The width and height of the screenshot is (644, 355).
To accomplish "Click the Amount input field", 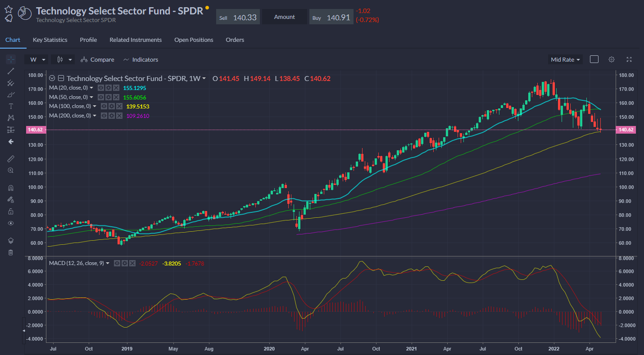I will [284, 17].
